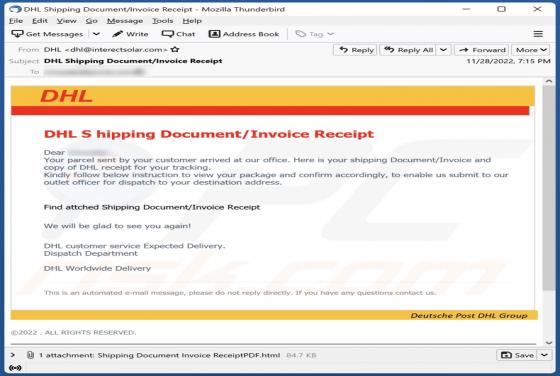Write a new message
Image resolution: width=560 pixels, height=376 pixels.
tap(130, 34)
